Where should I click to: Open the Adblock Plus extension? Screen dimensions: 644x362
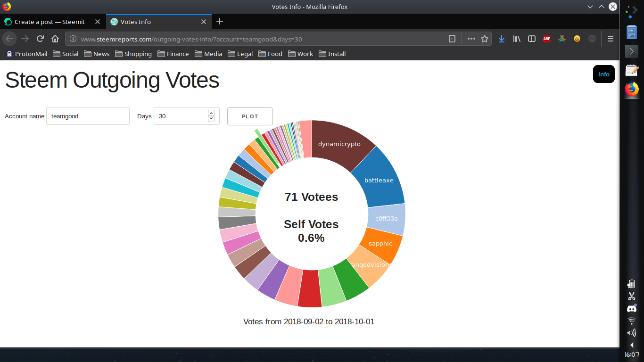[547, 39]
